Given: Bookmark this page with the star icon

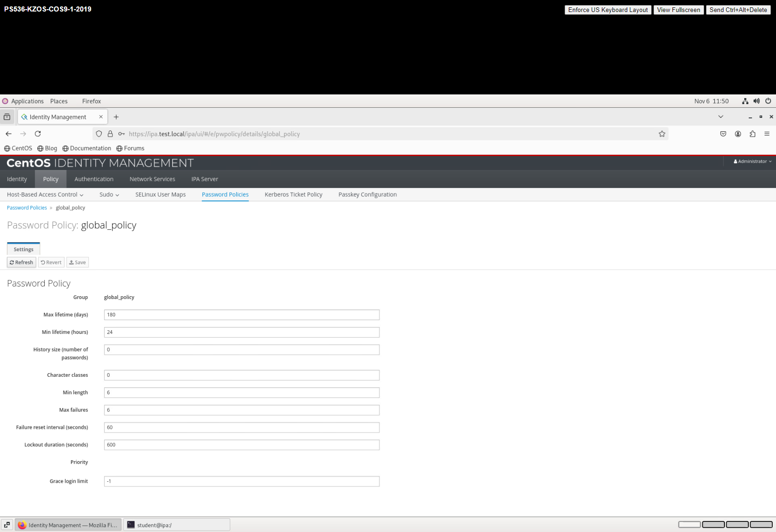Looking at the screenshot, I should click(x=662, y=134).
